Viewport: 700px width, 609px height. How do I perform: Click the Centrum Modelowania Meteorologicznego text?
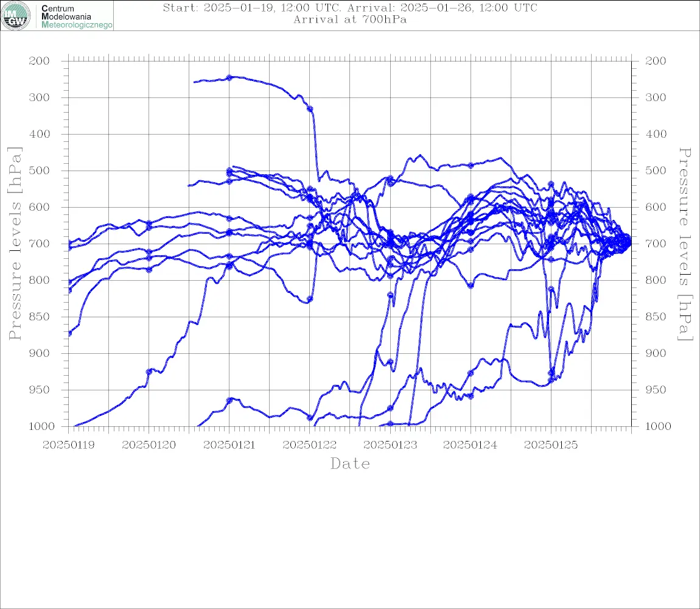[x=76, y=16]
